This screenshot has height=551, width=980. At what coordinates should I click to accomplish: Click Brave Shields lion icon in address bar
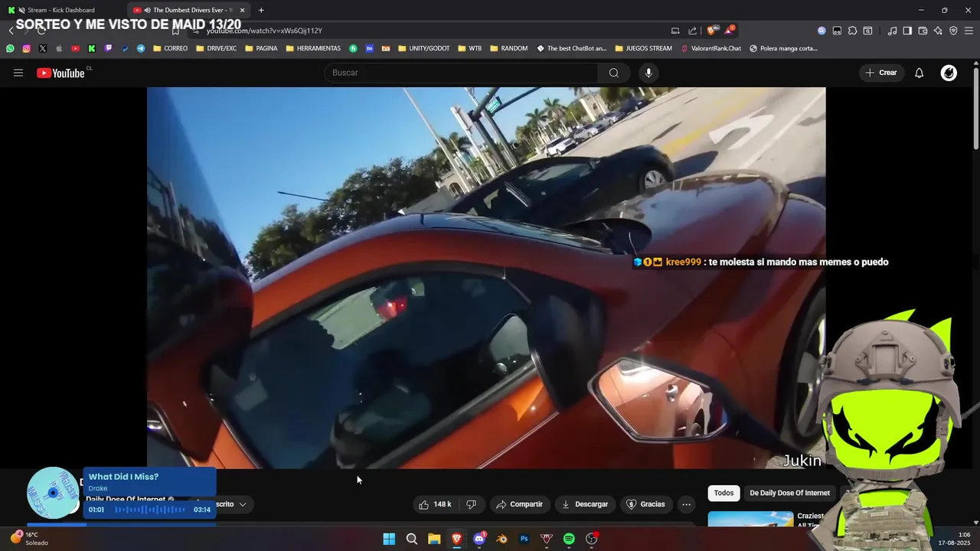click(711, 31)
